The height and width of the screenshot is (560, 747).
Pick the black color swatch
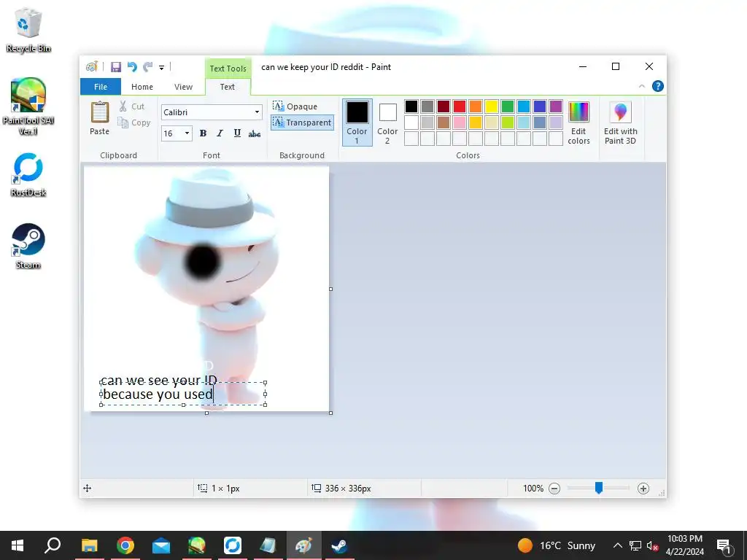[x=411, y=106]
